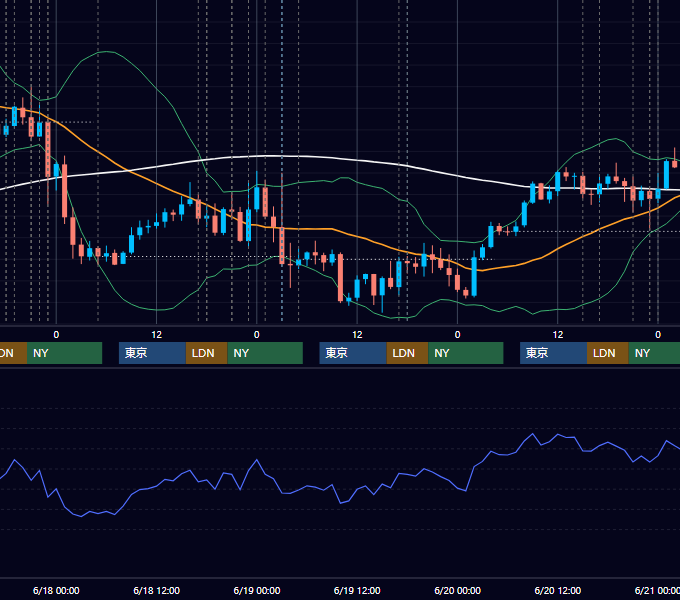Click hour label 0 above 6/20 00:00
Screen dimensions: 680x600
point(458,335)
